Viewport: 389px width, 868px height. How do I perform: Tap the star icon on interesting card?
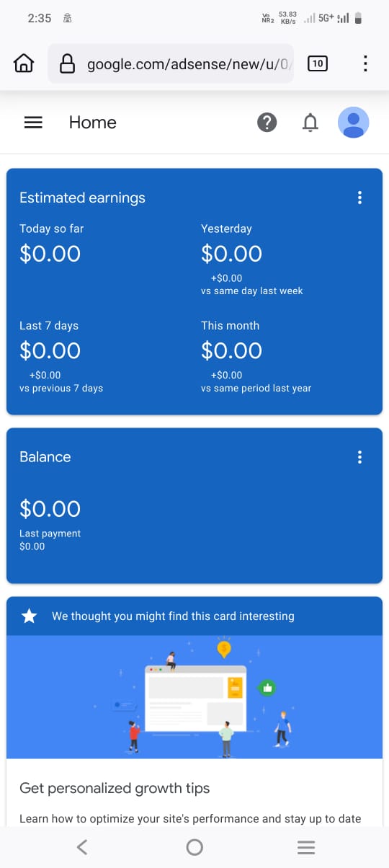(x=30, y=616)
